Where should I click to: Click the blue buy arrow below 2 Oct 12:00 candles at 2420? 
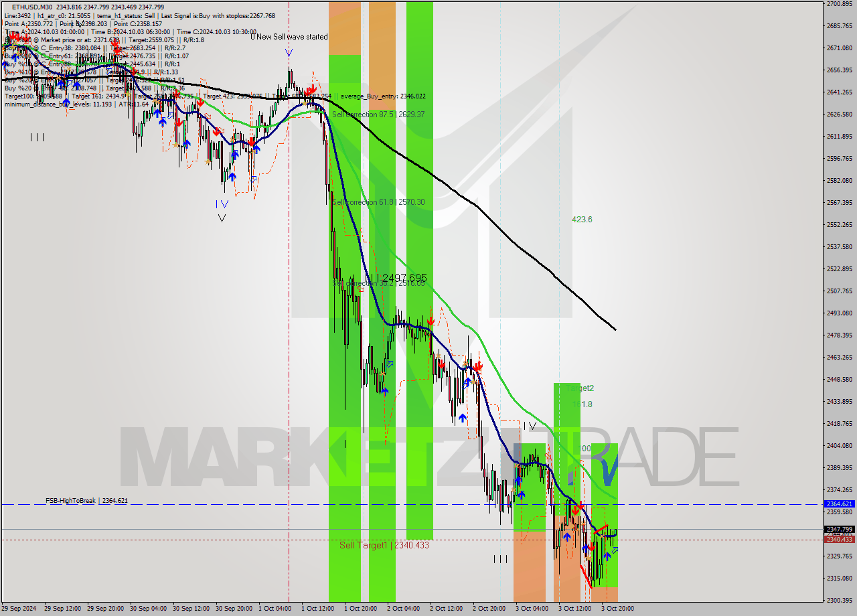pos(462,418)
